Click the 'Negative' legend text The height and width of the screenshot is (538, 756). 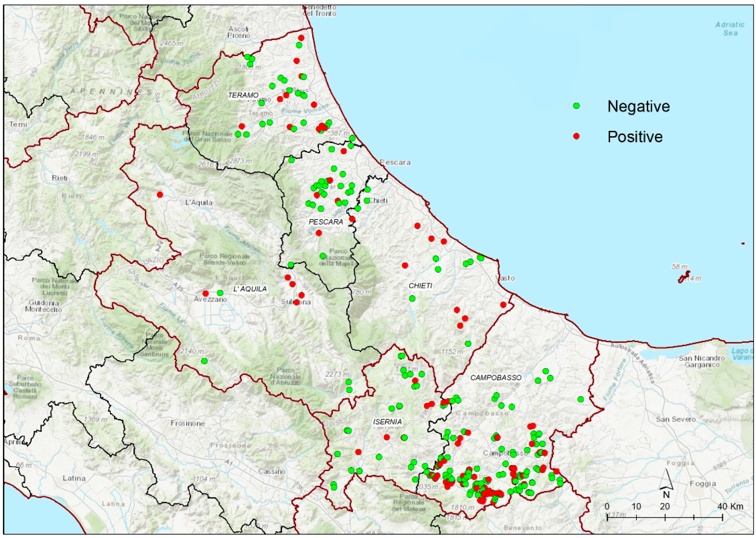point(638,106)
